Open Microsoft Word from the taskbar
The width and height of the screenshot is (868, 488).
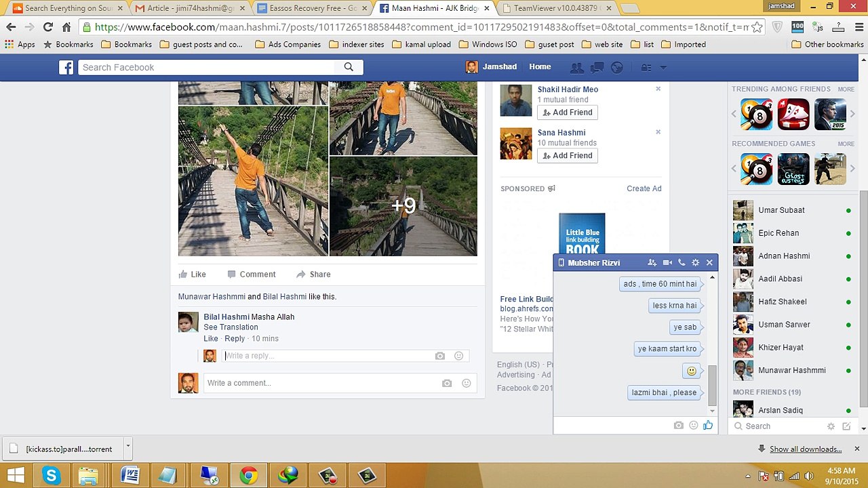pyautogui.click(x=130, y=476)
